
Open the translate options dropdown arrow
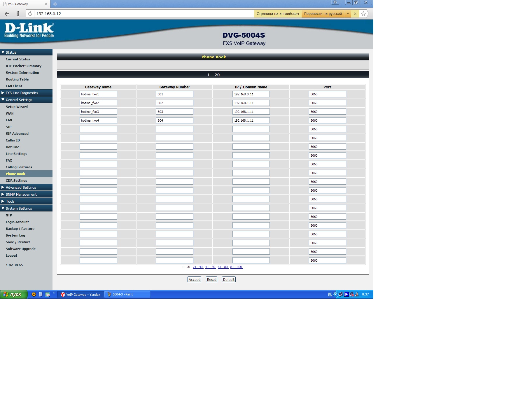[348, 14]
